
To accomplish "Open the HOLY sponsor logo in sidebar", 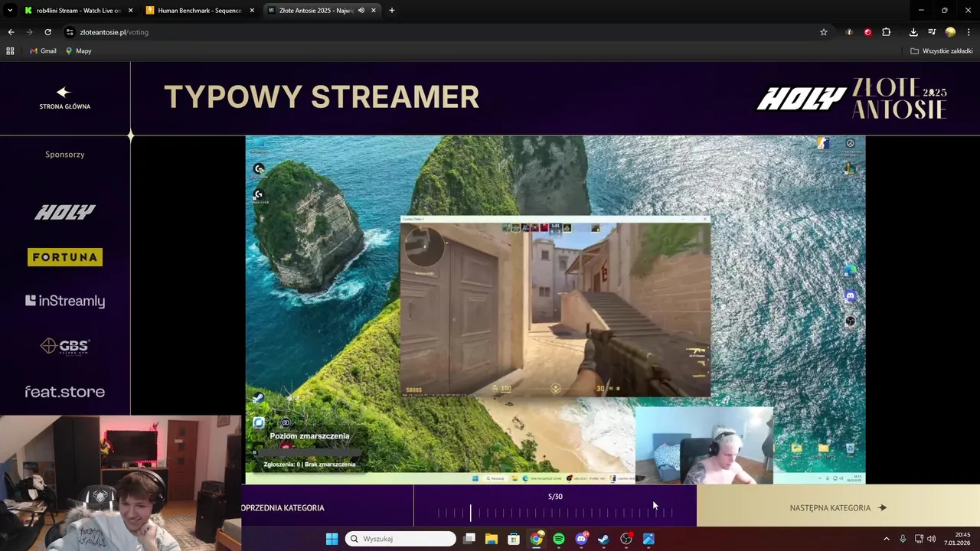I will point(65,212).
